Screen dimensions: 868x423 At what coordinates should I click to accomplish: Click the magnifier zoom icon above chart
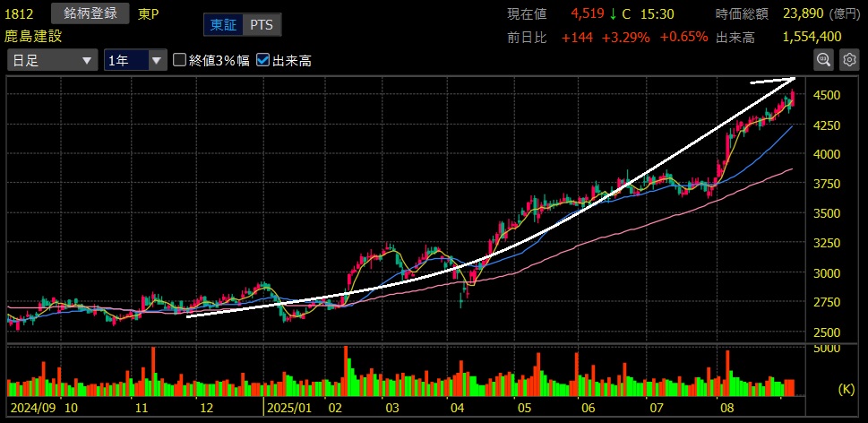(x=823, y=60)
